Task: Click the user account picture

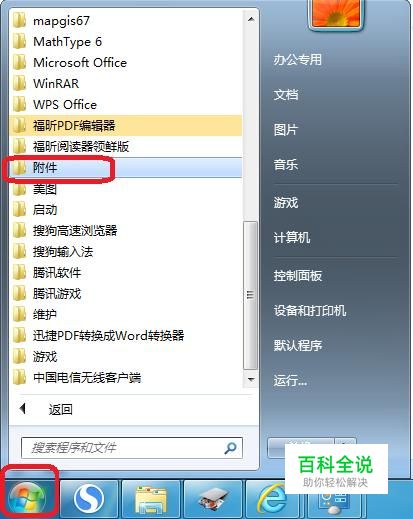Action: click(x=336, y=13)
